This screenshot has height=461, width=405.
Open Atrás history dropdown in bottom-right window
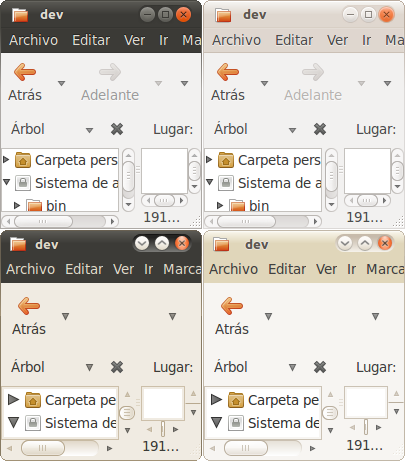[269, 316]
